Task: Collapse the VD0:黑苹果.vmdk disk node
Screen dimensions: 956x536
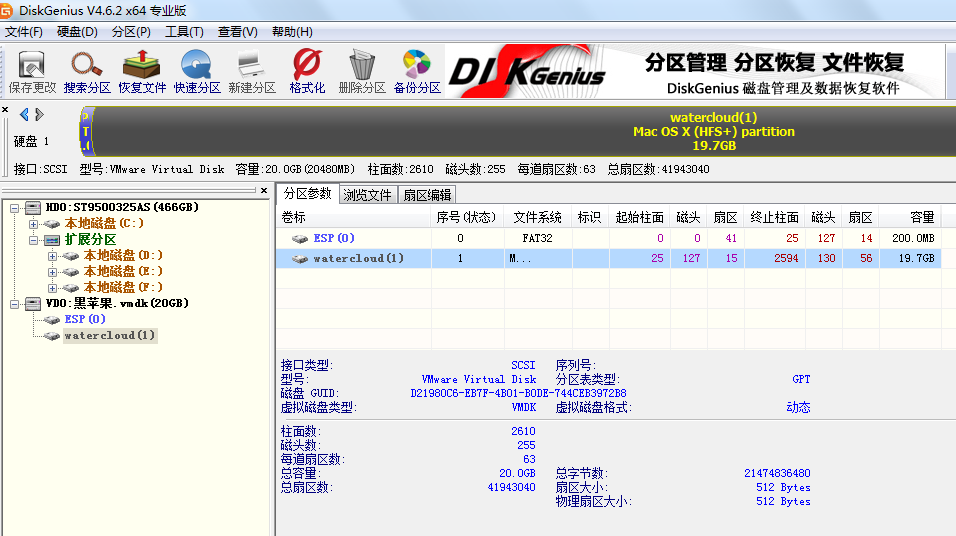Action: coord(15,304)
